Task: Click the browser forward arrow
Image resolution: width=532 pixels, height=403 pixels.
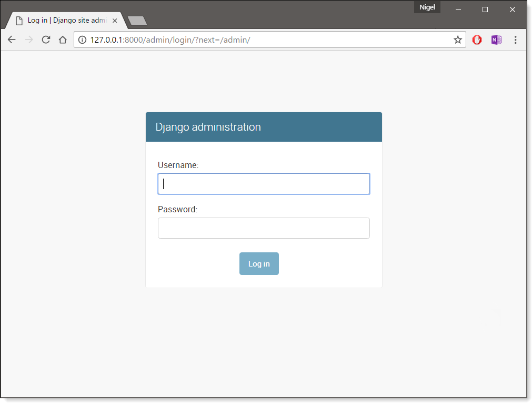Action: 29,40
